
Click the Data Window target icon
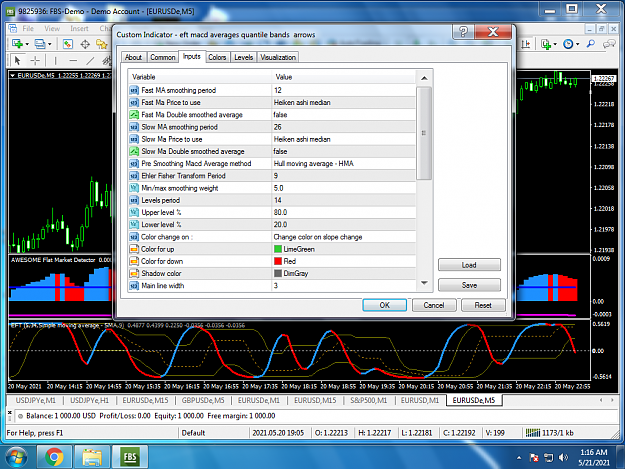pyautogui.click(x=85, y=44)
